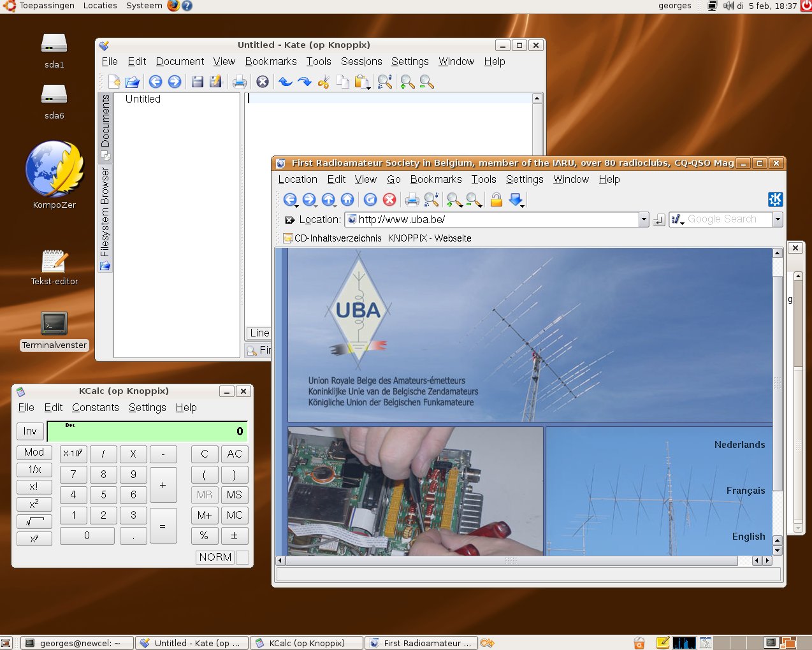812x650 pixels.
Task: Toggle the Inv button in KCalc
Action: [x=30, y=431]
